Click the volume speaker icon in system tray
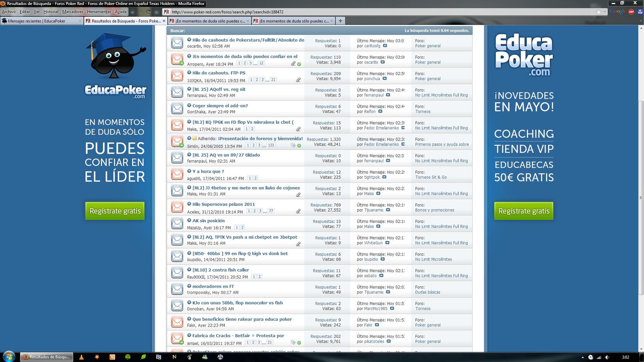Viewport: 644px width, 362px height. coord(607,357)
